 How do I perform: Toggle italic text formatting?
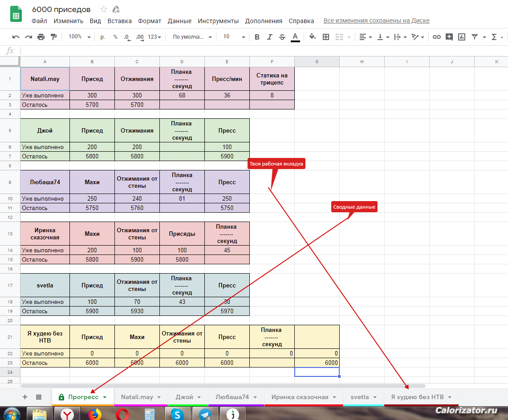pos(269,37)
